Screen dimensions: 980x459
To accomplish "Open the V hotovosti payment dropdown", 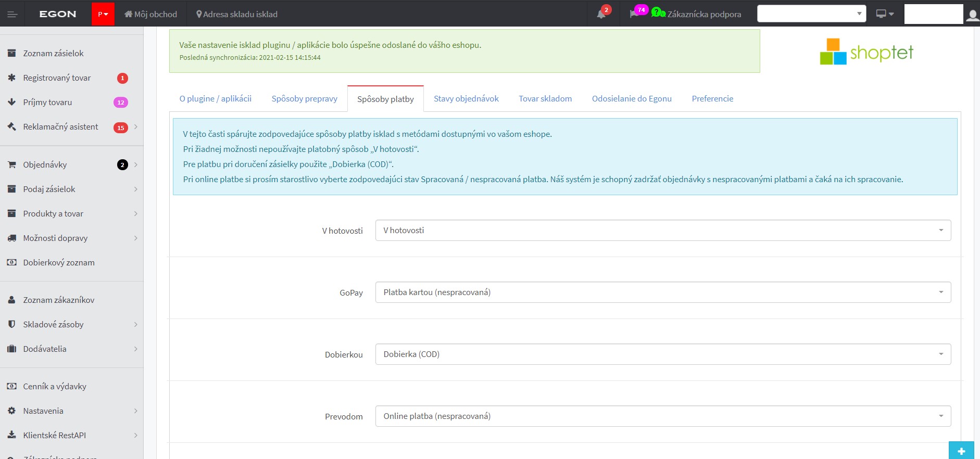I will click(x=663, y=230).
